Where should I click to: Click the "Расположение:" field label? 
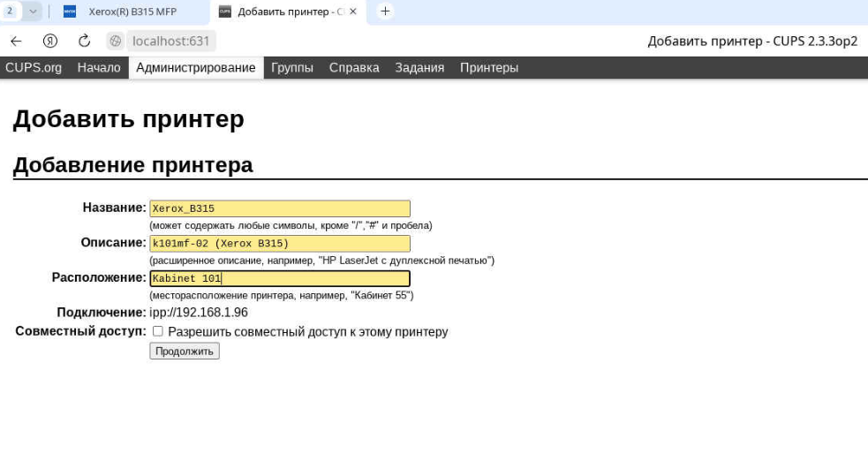[99, 277]
